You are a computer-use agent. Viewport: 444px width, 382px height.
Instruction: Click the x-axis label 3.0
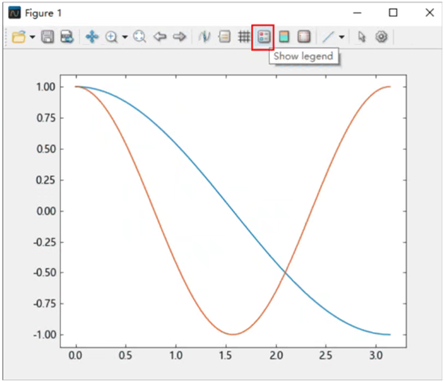pos(376,356)
